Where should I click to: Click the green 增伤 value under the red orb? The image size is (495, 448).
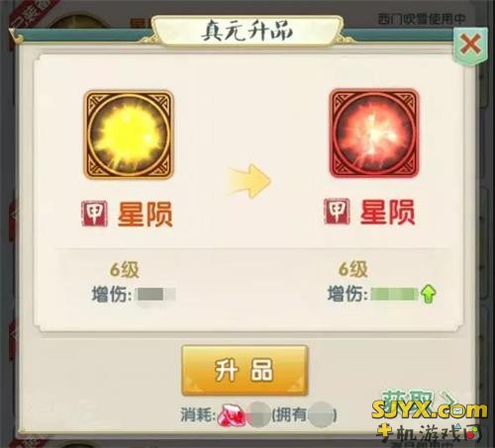(x=395, y=294)
